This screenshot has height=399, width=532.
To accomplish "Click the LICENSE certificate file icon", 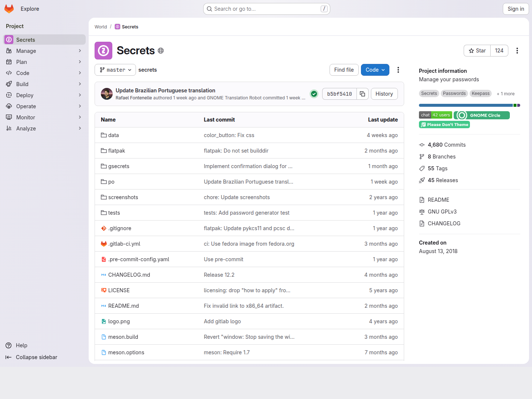I will [104, 290].
